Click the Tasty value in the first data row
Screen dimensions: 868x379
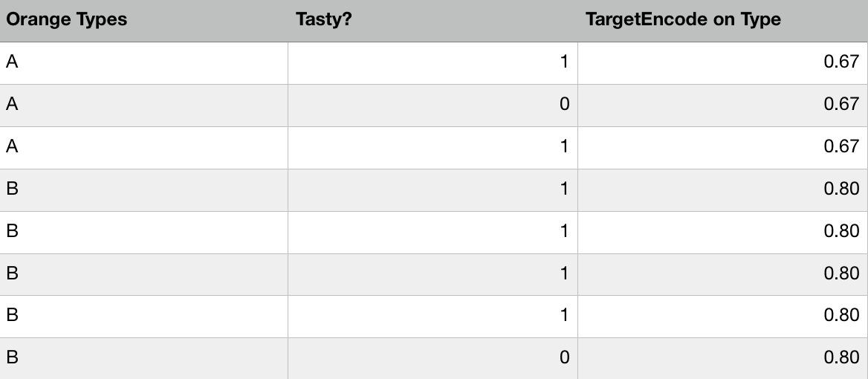tap(564, 62)
